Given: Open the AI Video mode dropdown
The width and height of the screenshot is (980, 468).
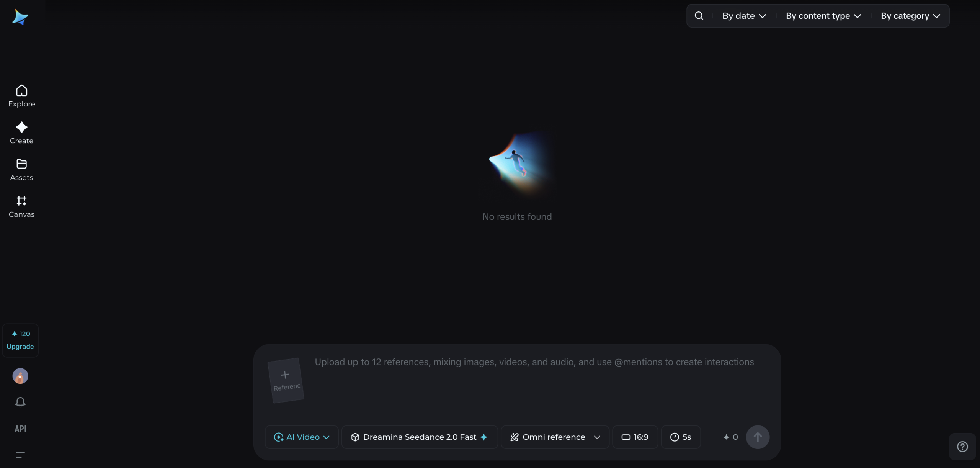Looking at the screenshot, I should click(x=302, y=437).
